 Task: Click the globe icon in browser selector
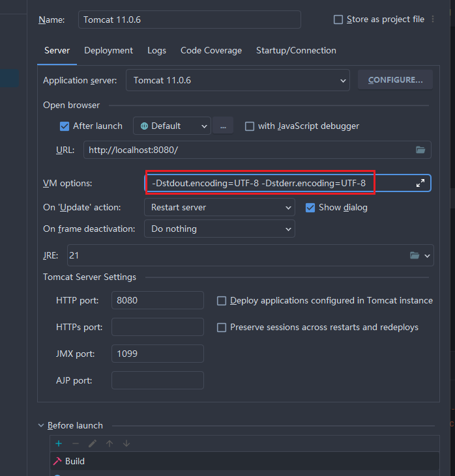pyautogui.click(x=144, y=126)
